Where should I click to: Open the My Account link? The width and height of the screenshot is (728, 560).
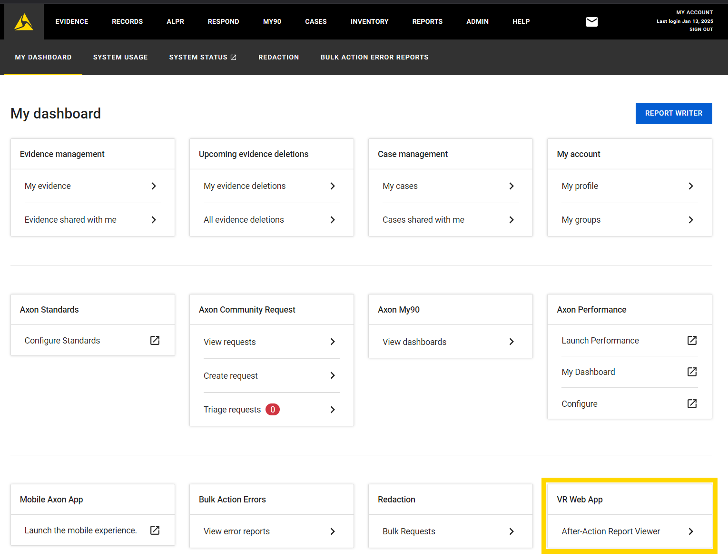tap(695, 13)
